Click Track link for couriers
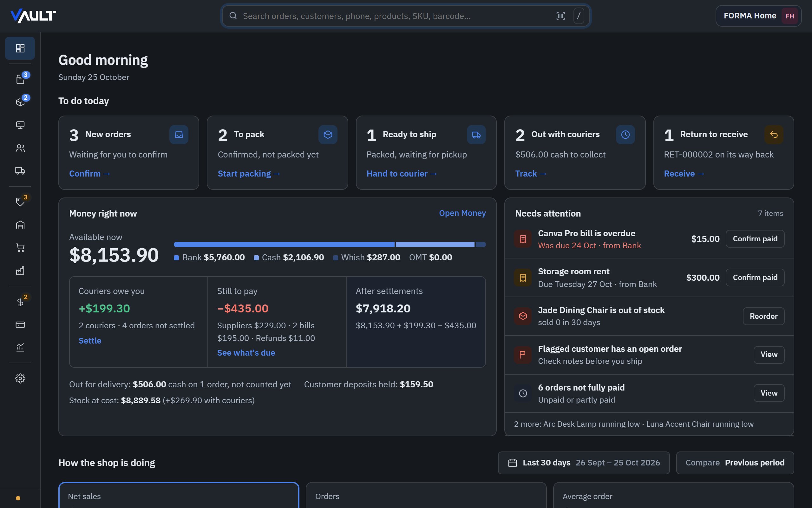 point(530,174)
